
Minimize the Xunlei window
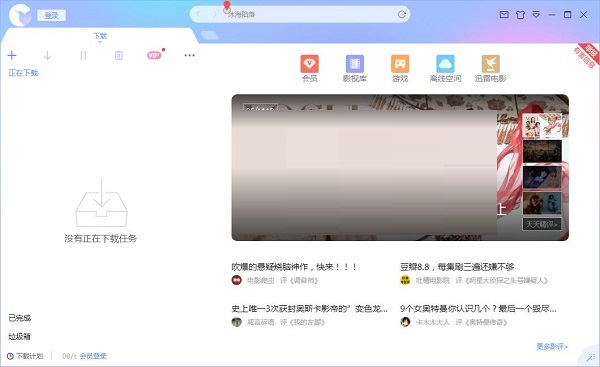click(552, 15)
